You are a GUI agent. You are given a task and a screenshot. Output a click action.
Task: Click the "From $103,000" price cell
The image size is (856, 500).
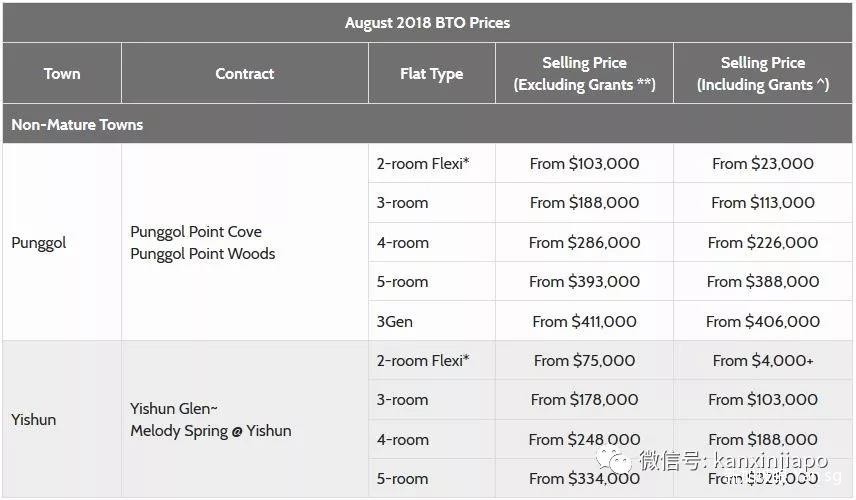click(584, 163)
